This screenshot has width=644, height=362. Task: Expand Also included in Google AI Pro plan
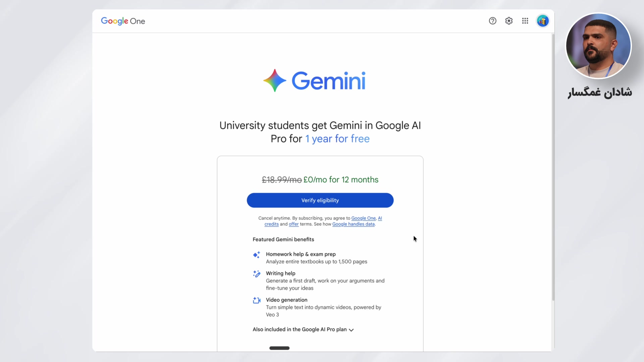pyautogui.click(x=300, y=329)
